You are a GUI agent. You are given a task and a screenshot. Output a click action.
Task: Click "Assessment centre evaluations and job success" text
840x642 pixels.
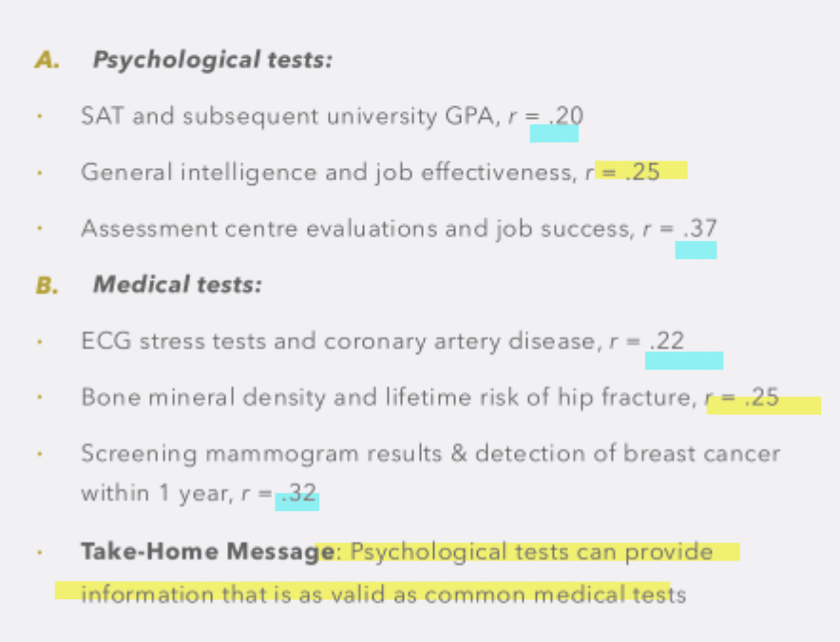pyautogui.click(x=353, y=229)
